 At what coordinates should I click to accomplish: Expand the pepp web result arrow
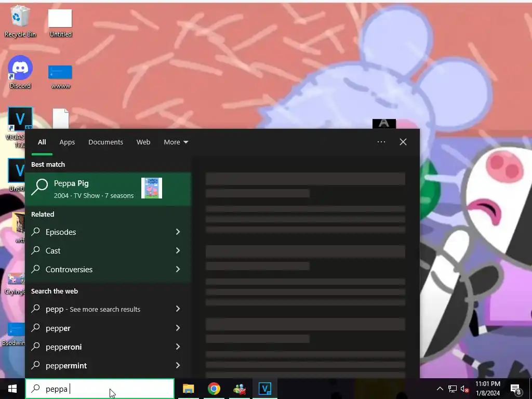178,309
